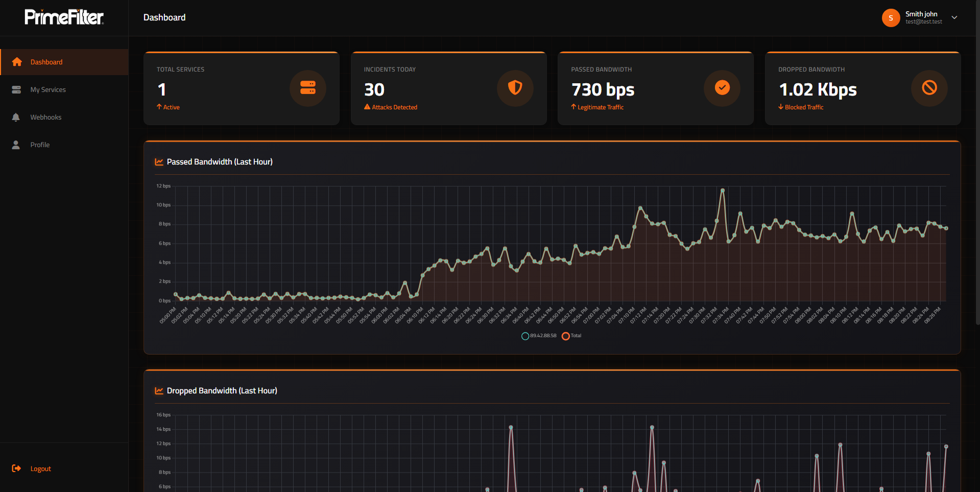Click the Logout button
Viewport: 980px width, 492px height.
click(x=40, y=468)
